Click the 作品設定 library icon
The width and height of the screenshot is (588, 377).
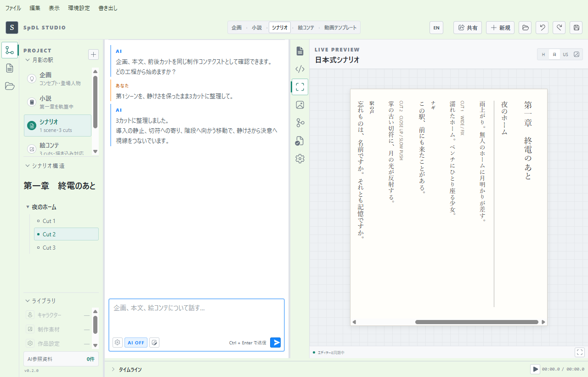30,343
